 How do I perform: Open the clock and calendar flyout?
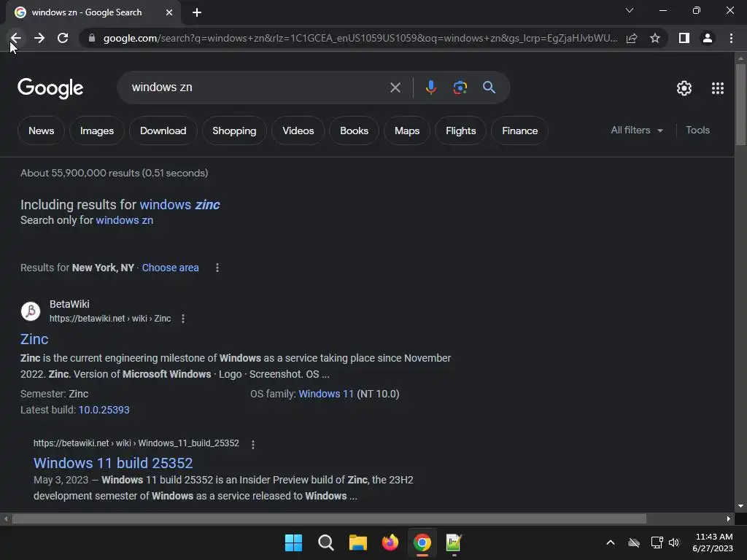click(x=713, y=542)
